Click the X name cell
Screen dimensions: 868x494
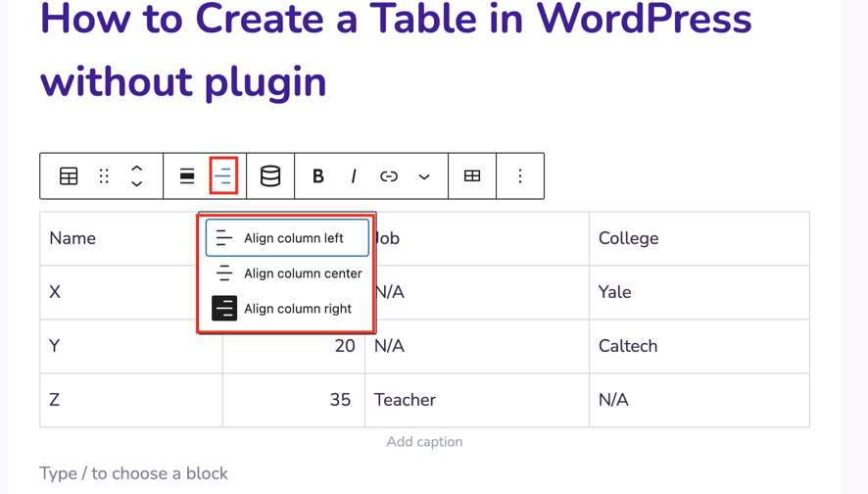(x=130, y=292)
